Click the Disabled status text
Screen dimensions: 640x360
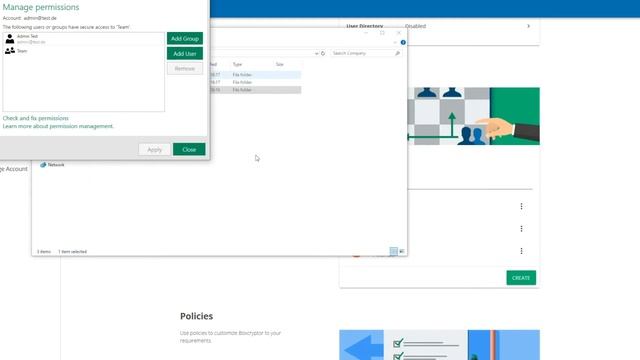click(x=416, y=26)
